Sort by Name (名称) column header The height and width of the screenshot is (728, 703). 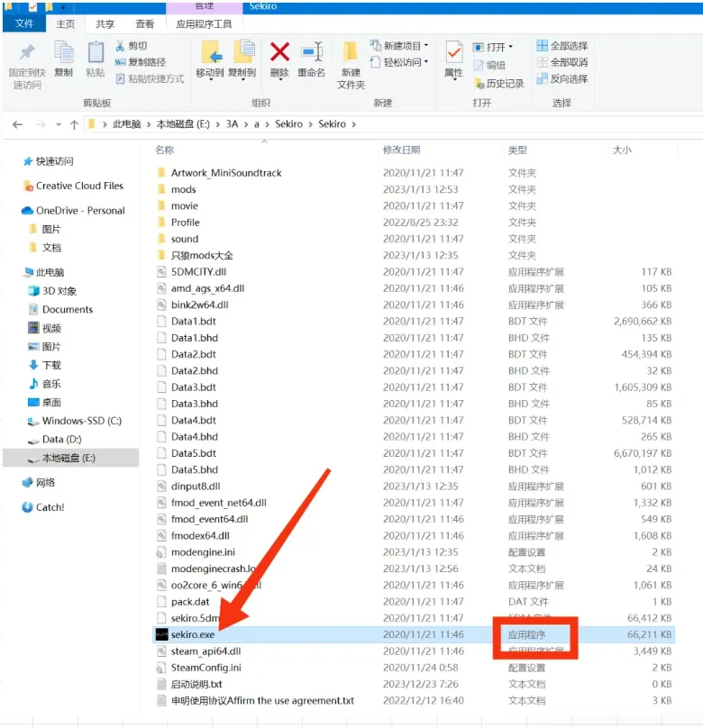coord(164,150)
